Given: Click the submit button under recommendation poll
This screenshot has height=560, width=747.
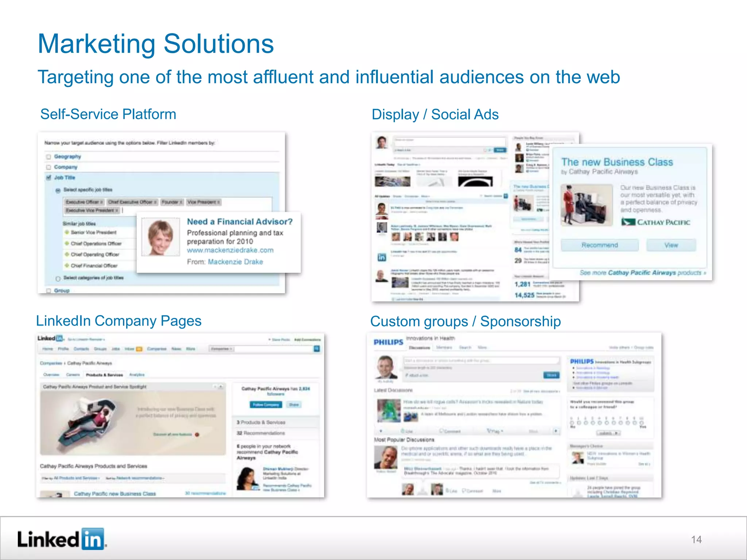Looking at the screenshot, I should point(608,433).
